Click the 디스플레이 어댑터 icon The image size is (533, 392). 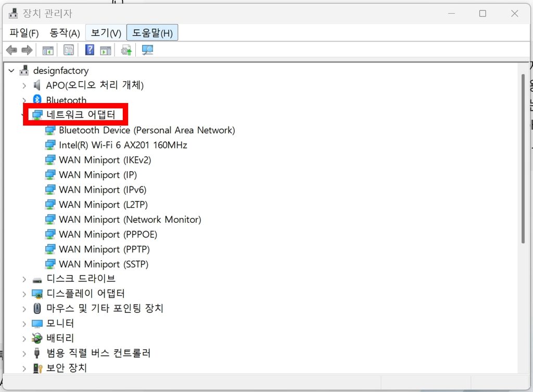click(37, 294)
